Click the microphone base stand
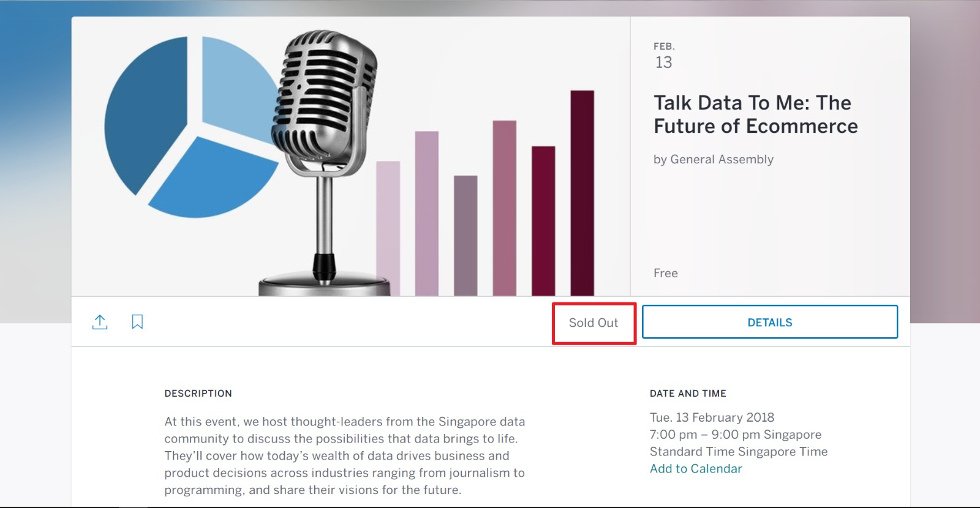Screen dimensions: 980x508 [323, 285]
